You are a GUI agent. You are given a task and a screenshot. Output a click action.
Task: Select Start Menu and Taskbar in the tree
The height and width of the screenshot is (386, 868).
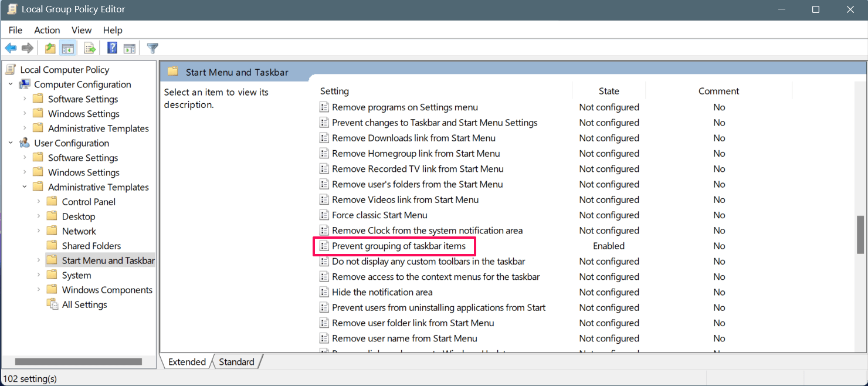click(108, 260)
